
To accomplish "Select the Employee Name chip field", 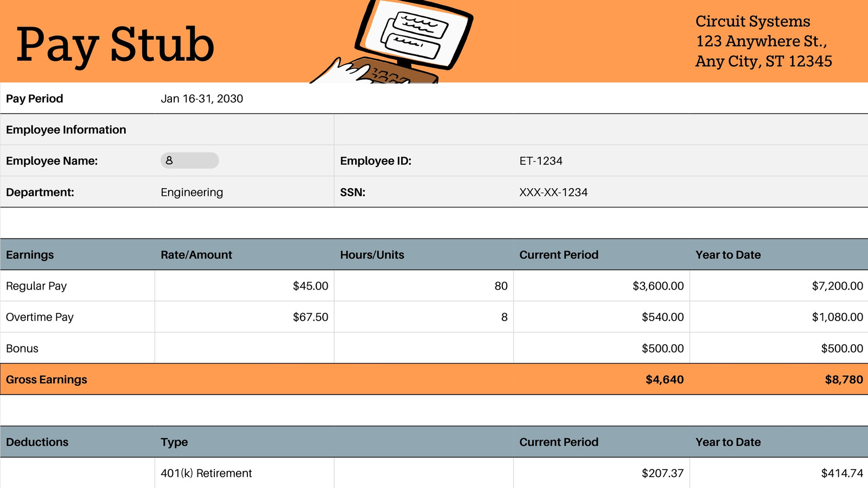I will (x=190, y=160).
